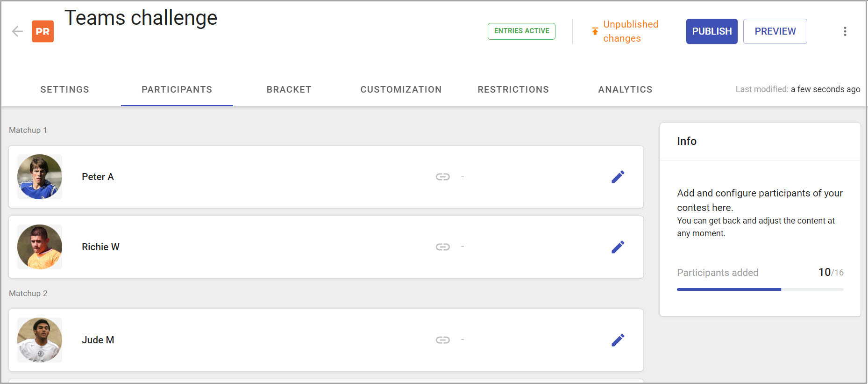Click the Publish button
868x384 pixels.
coord(711,31)
